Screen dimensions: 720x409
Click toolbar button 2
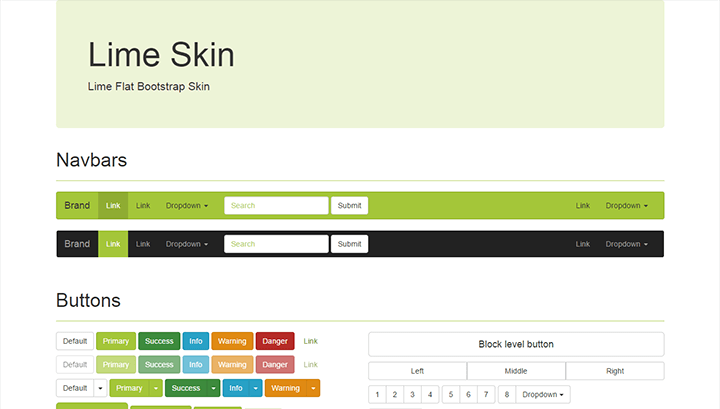[x=394, y=394]
